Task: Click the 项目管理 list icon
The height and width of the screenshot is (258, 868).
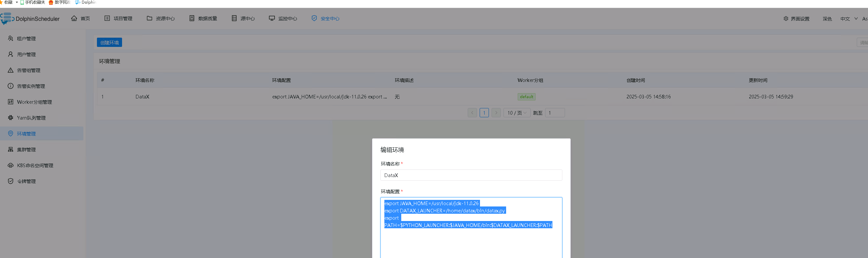Action: pos(107,18)
